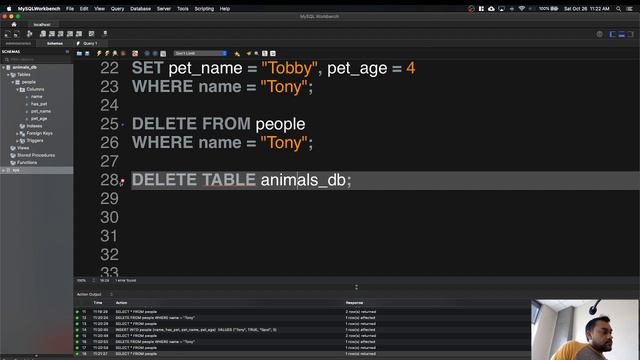Open SQL script icon in main toolbar
This screenshot has width=640, height=360.
[x=17, y=34]
